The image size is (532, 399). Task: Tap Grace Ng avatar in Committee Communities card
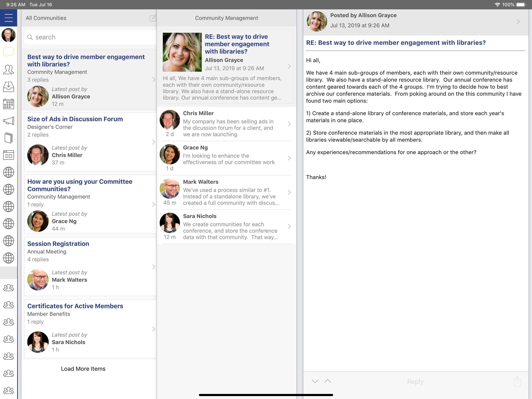tap(38, 221)
